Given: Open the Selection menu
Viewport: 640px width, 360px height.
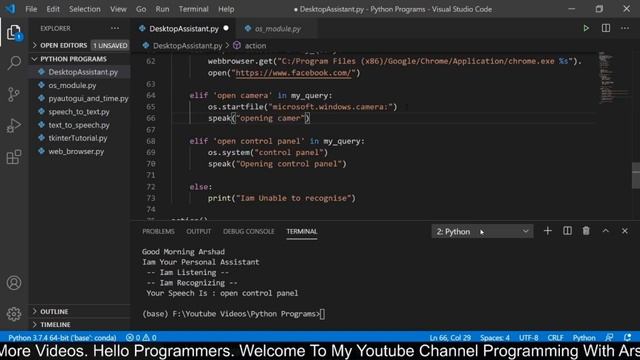Looking at the screenshot, I should click(x=84, y=9).
